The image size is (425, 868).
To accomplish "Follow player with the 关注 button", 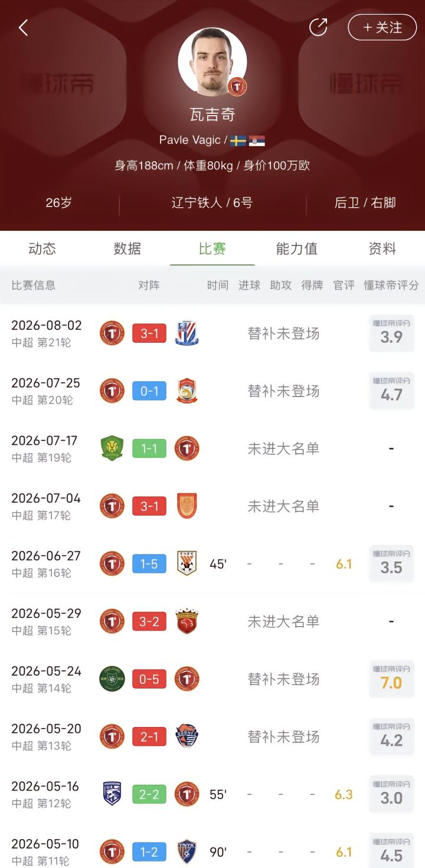I will [x=382, y=27].
